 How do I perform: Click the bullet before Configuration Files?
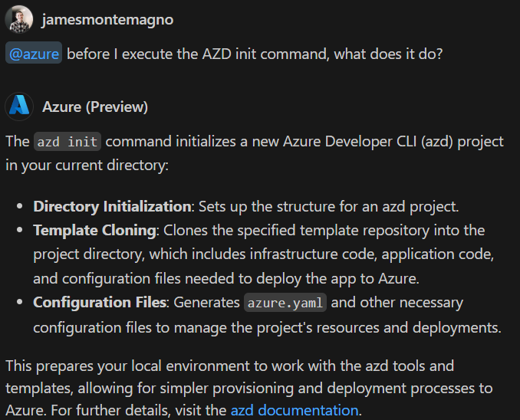click(x=20, y=303)
